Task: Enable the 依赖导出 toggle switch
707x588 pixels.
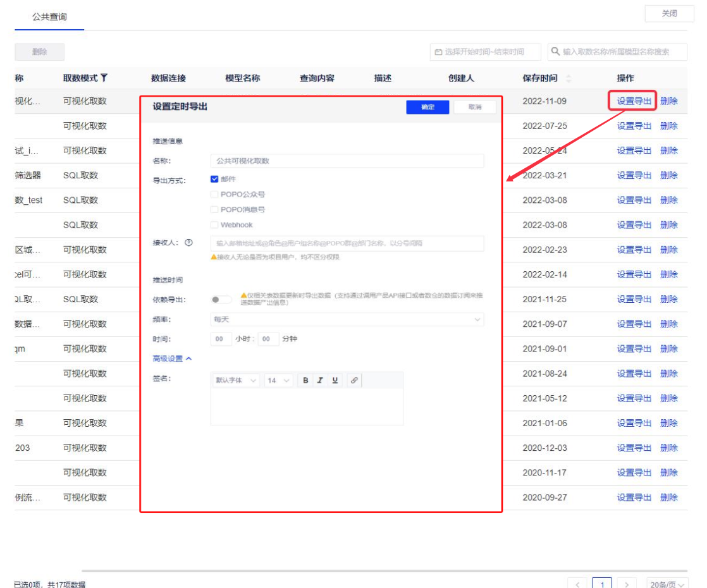Action: tap(221, 299)
